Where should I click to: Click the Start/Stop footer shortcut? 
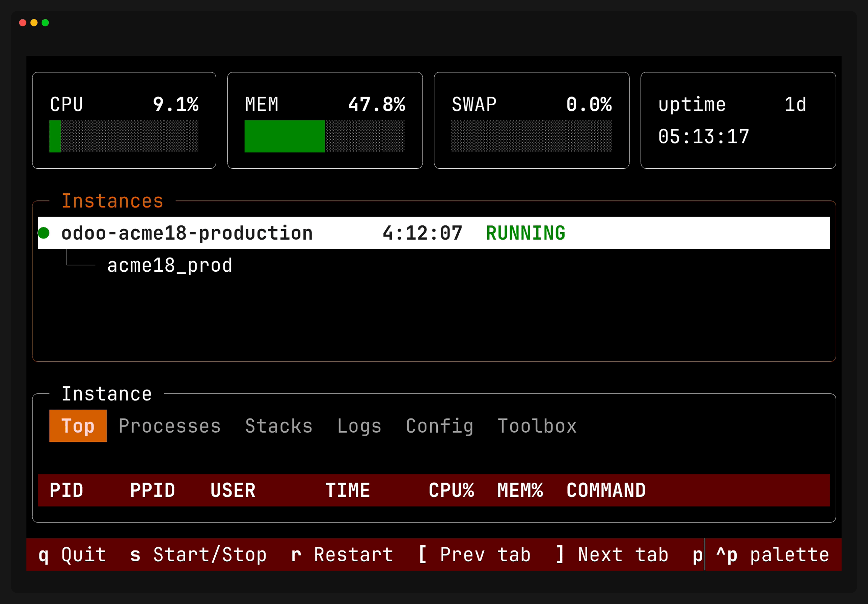199,555
